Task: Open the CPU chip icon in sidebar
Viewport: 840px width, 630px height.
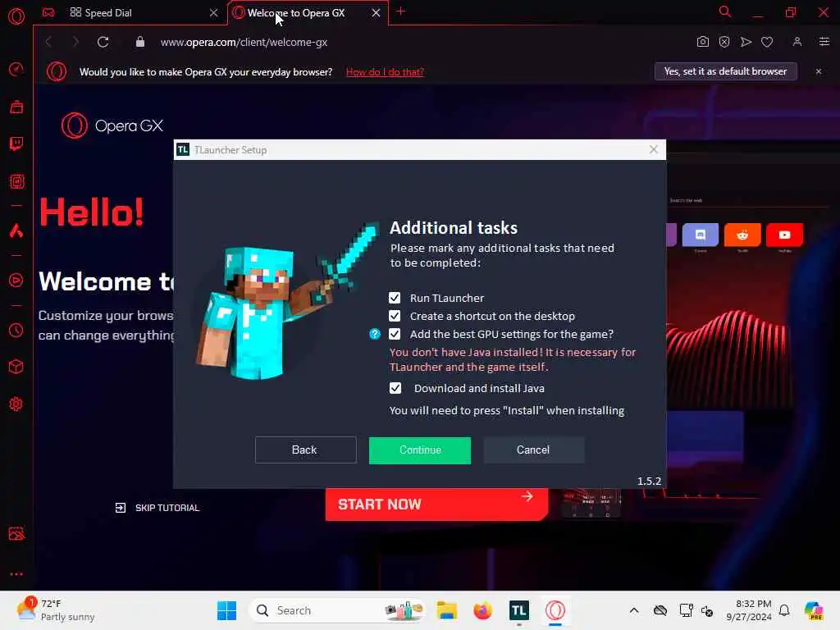Action: point(16,181)
